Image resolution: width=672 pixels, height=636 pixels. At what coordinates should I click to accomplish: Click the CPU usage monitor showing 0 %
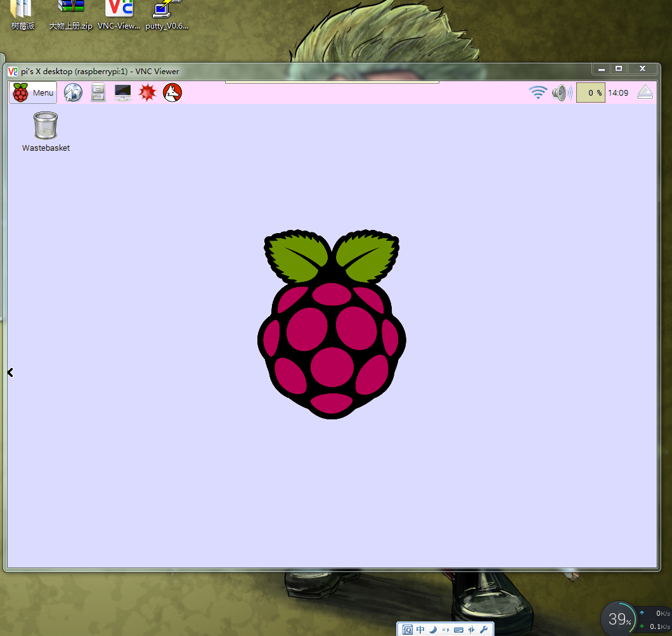point(591,92)
